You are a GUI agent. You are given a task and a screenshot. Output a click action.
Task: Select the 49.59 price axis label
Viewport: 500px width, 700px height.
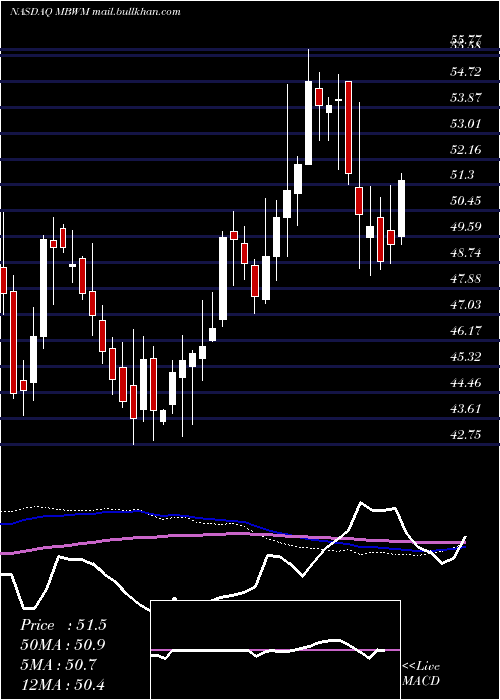coord(466,227)
